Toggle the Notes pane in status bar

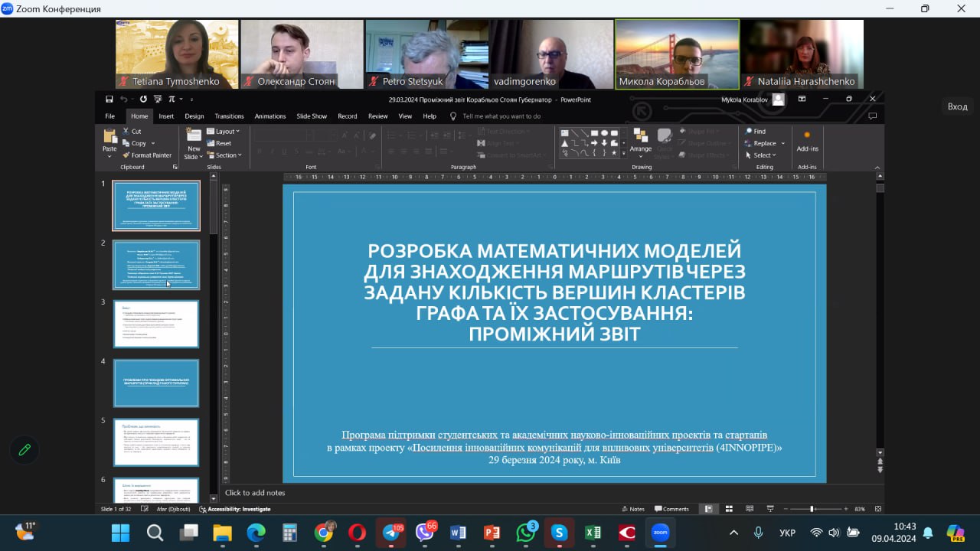[x=632, y=509]
